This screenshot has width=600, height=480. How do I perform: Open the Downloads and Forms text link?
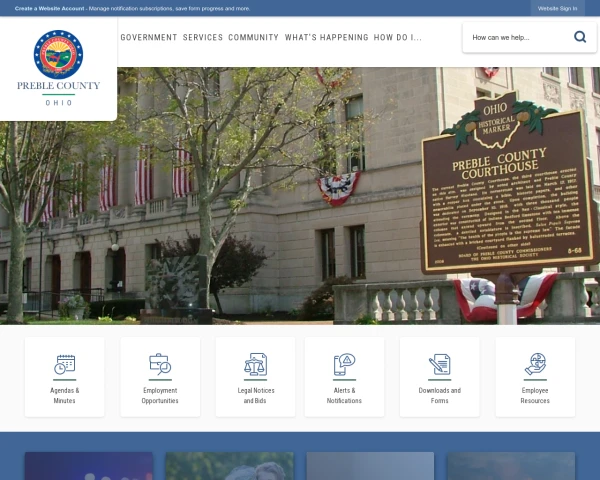coord(439,395)
